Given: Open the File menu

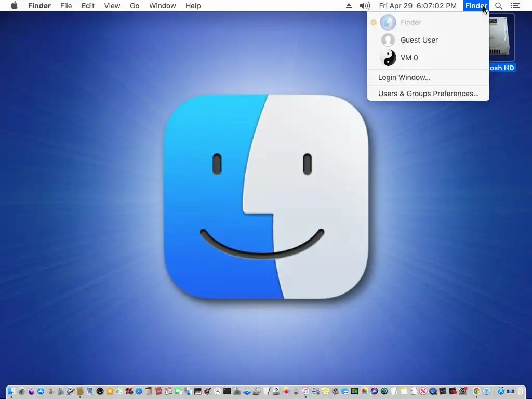Looking at the screenshot, I should [x=66, y=6].
